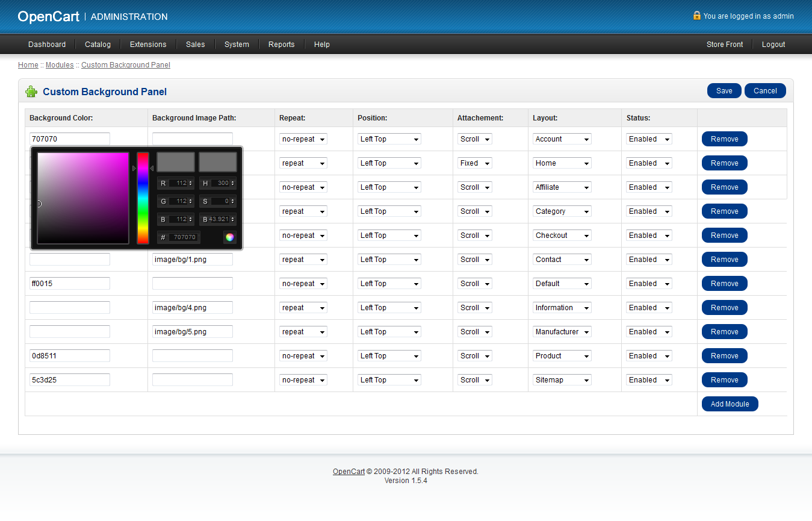Viewport: 812px width, 521px height.
Task: Click the color field containing ff0015
Action: coord(70,284)
